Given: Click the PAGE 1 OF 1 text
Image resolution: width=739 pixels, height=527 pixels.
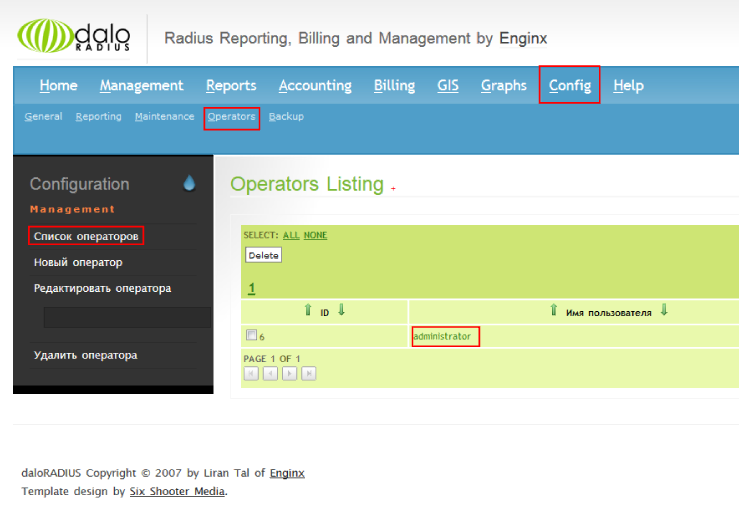Looking at the screenshot, I should 272,359.
